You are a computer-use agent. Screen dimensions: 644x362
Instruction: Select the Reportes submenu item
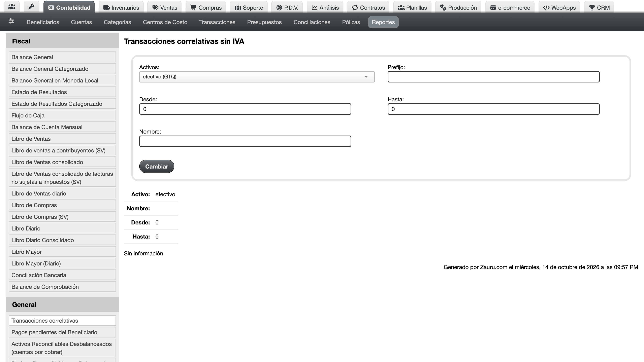click(383, 22)
